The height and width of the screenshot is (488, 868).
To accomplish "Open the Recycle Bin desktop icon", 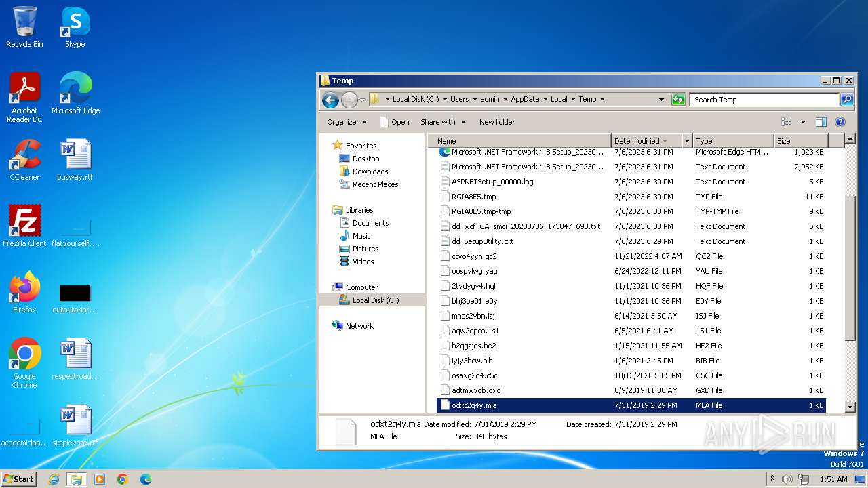I will click(x=24, y=27).
